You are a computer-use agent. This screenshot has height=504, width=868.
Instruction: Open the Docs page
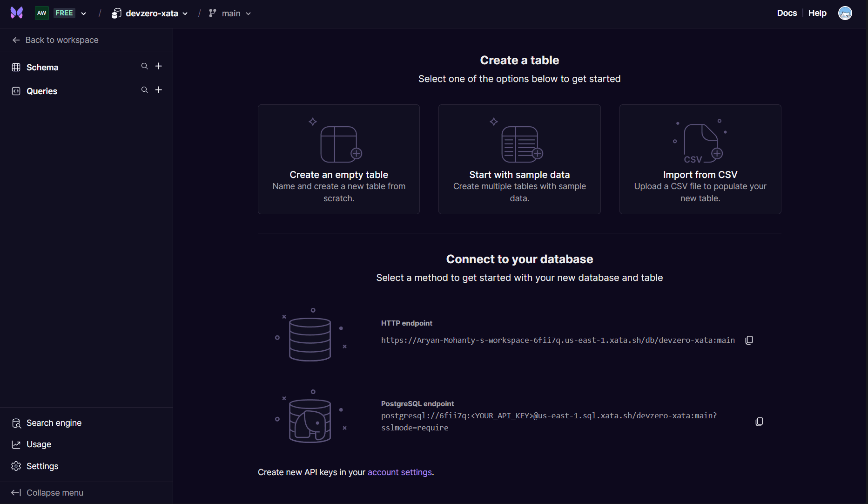787,13
